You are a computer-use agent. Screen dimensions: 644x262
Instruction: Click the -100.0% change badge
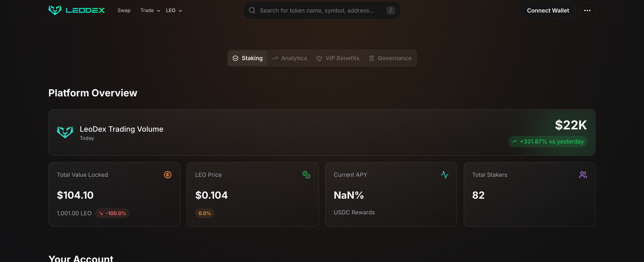coord(112,213)
